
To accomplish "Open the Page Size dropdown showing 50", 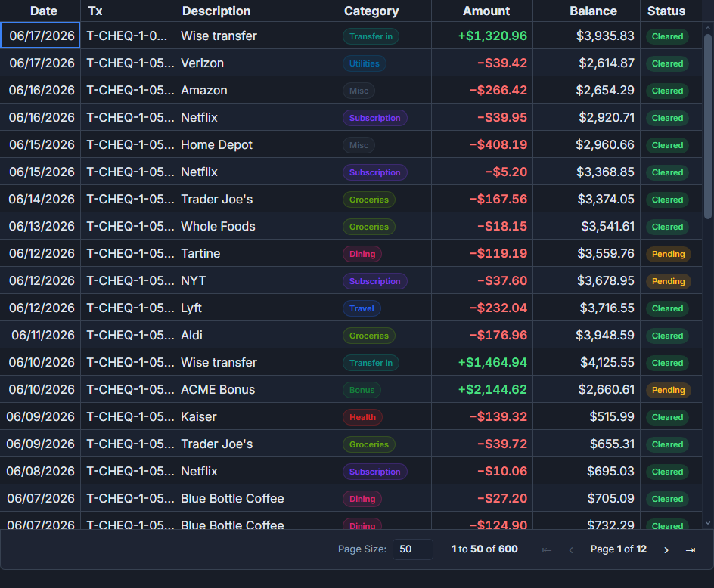I will tap(412, 549).
